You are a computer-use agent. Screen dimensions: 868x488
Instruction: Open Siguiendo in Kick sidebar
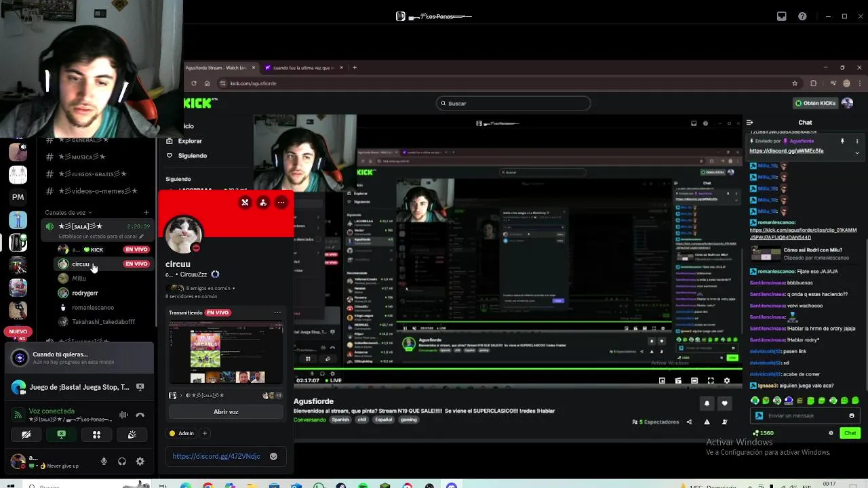click(x=186, y=155)
